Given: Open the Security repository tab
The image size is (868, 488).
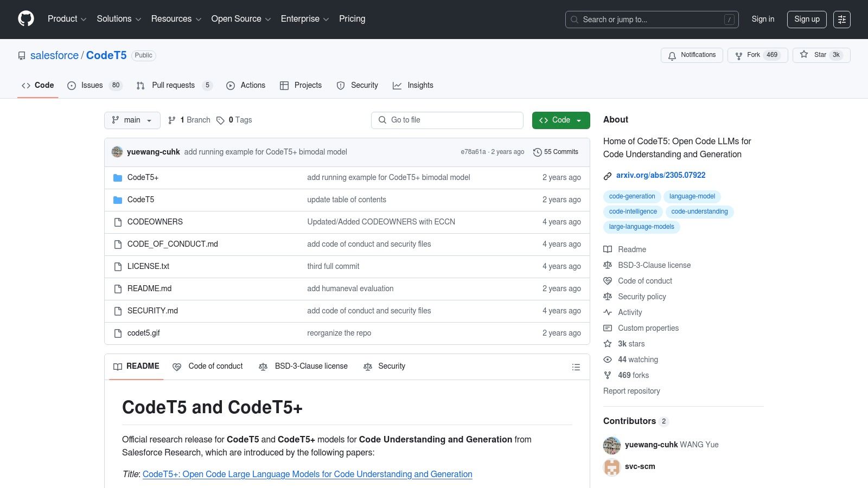Looking at the screenshot, I should coord(358,85).
